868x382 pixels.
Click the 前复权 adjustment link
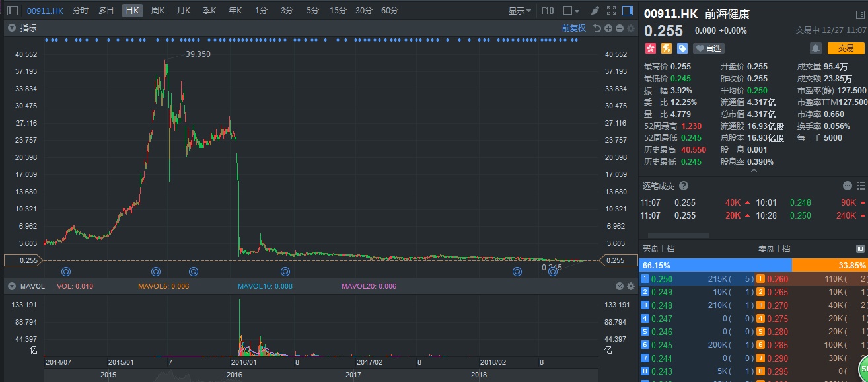(573, 28)
